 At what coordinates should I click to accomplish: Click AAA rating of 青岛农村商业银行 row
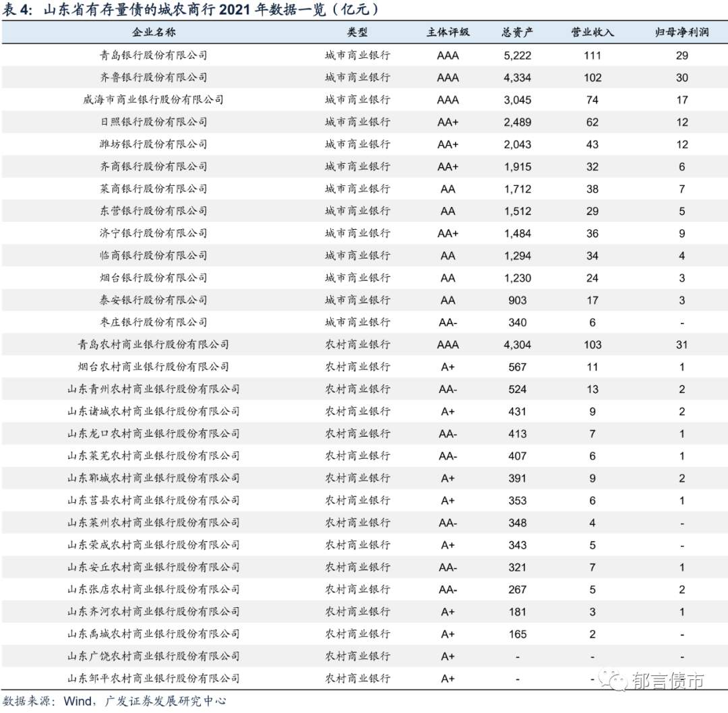448,345
